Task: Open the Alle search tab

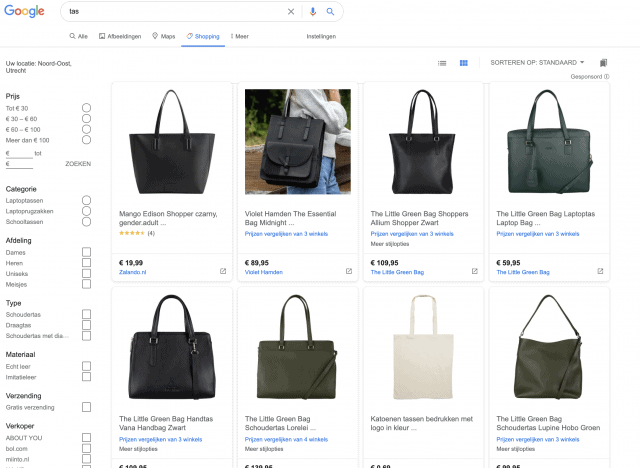Action: point(78,36)
